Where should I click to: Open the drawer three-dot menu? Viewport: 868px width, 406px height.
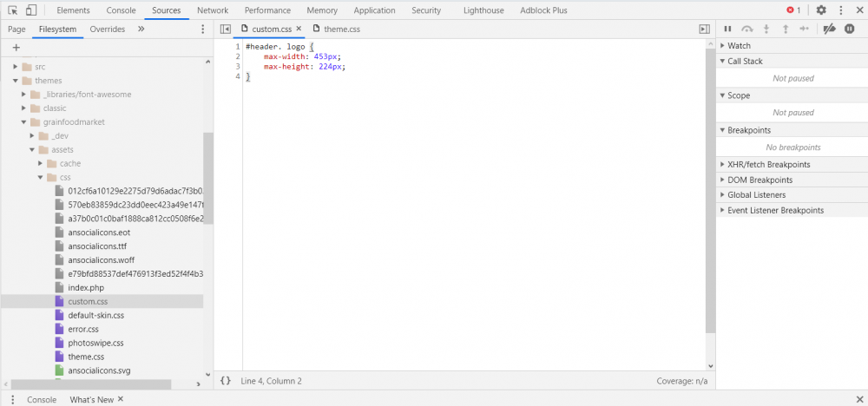[12, 399]
